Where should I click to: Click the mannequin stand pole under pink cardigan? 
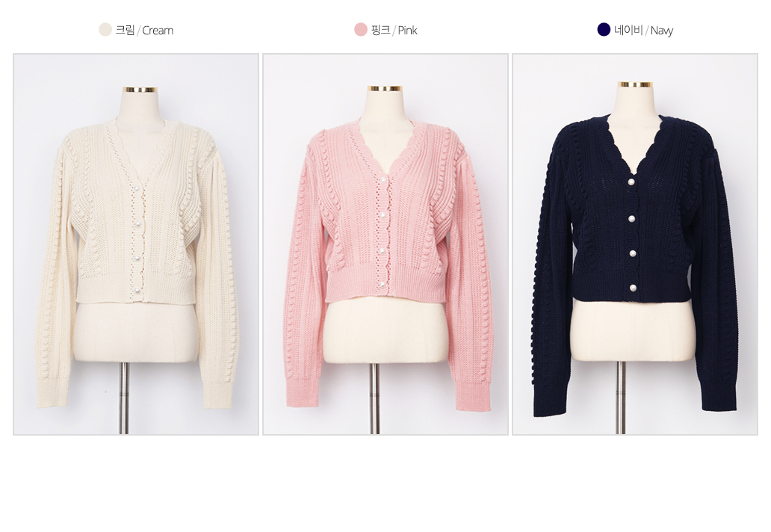pyautogui.click(x=375, y=398)
